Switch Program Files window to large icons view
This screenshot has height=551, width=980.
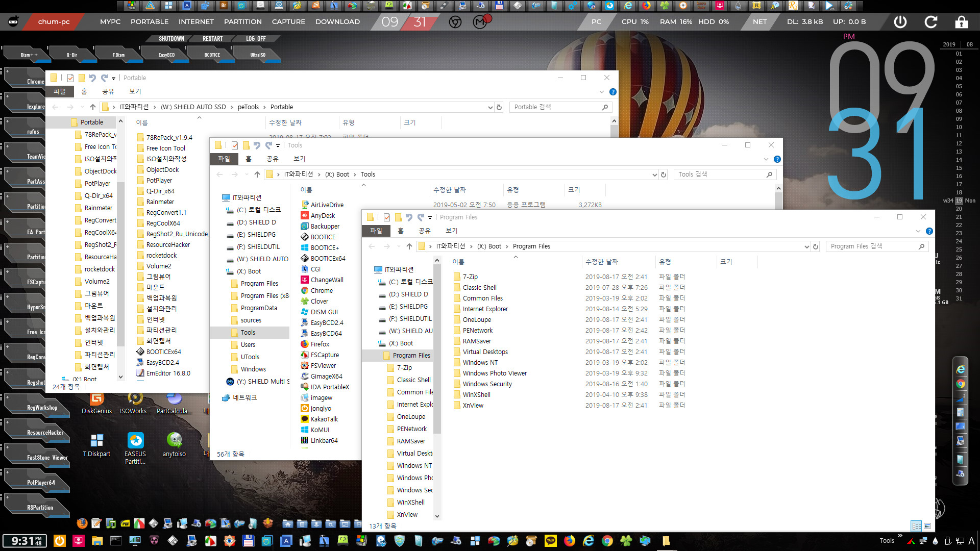point(927,525)
